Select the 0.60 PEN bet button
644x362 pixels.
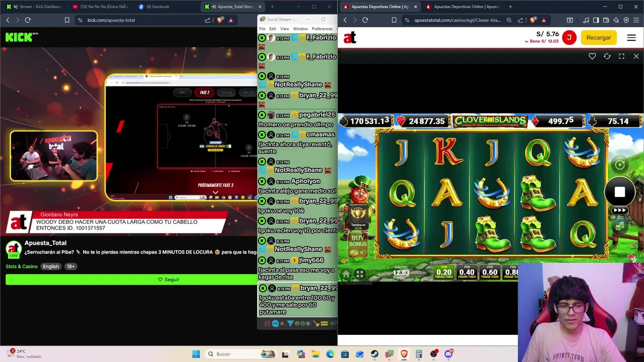click(x=490, y=272)
